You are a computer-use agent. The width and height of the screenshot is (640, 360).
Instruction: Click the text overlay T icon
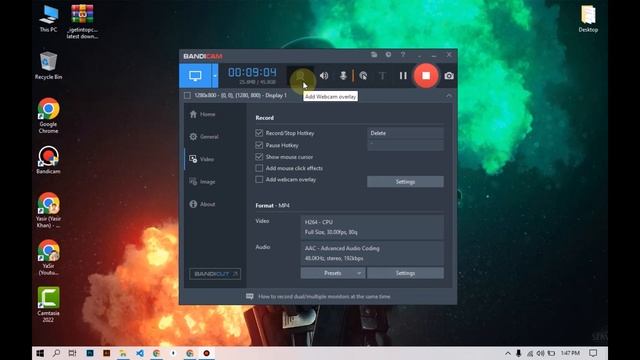pyautogui.click(x=382, y=76)
